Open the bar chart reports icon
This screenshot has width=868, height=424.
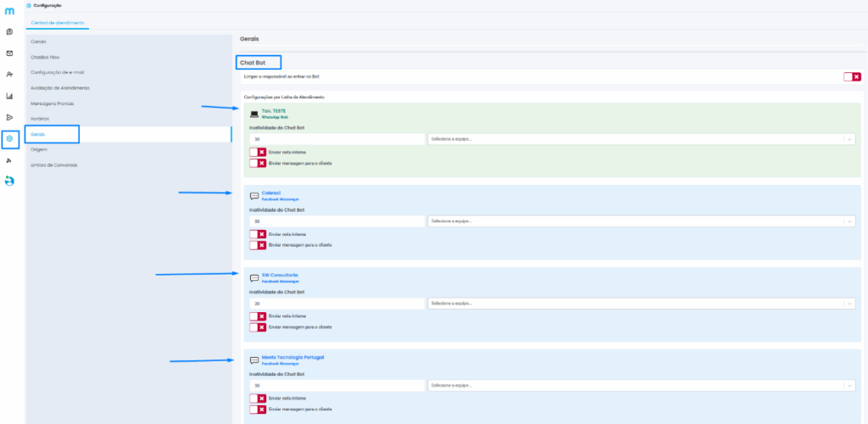pyautogui.click(x=9, y=96)
